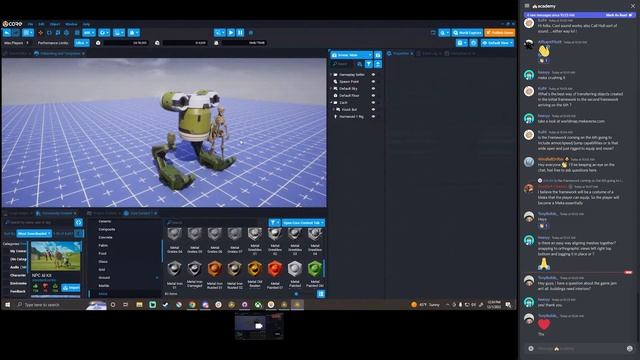Open the Window menu
The image size is (640, 360).
click(71, 24)
